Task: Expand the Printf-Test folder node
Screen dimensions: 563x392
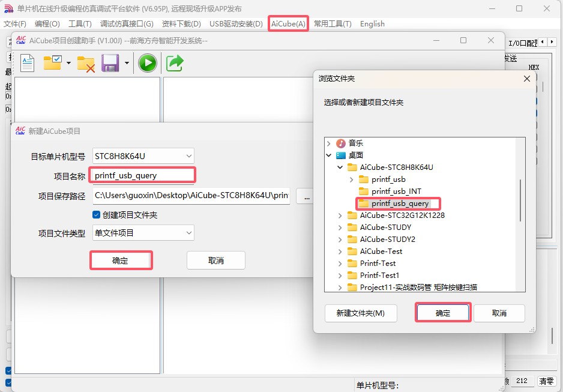Action: tap(340, 264)
